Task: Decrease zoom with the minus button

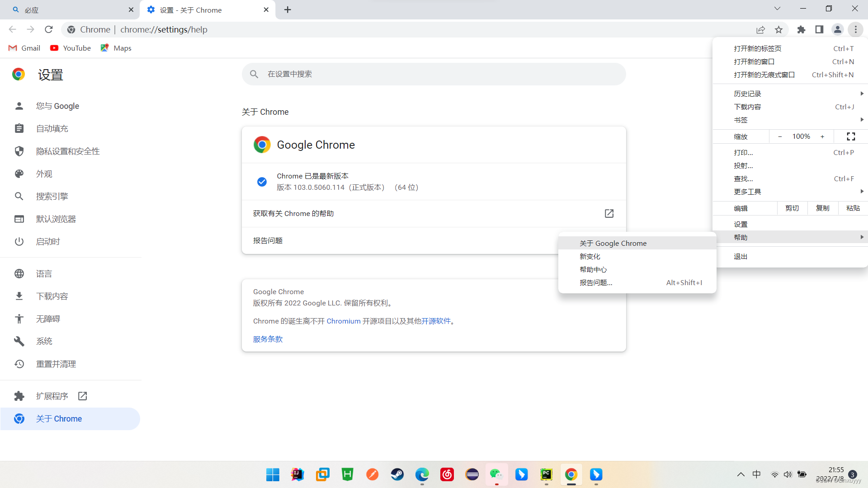Action: [x=780, y=136]
